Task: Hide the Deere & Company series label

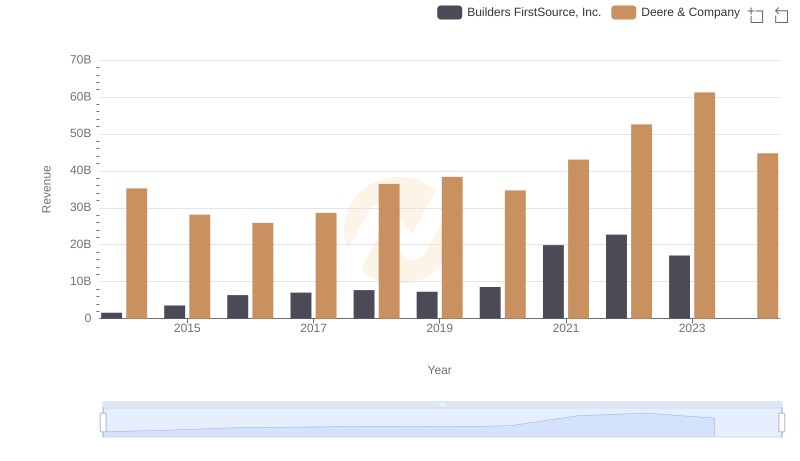Action: tap(690, 12)
